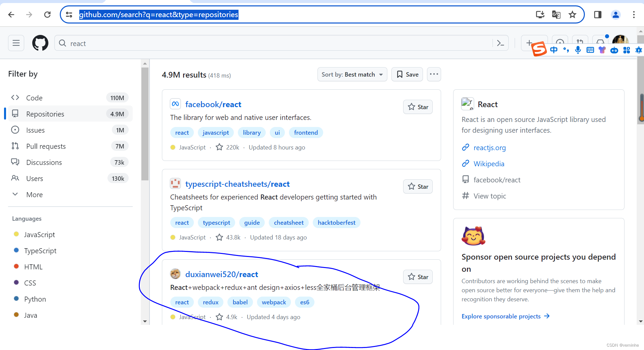
Task: Open GitHub hamburger navigation menu
Action: pos(16,43)
